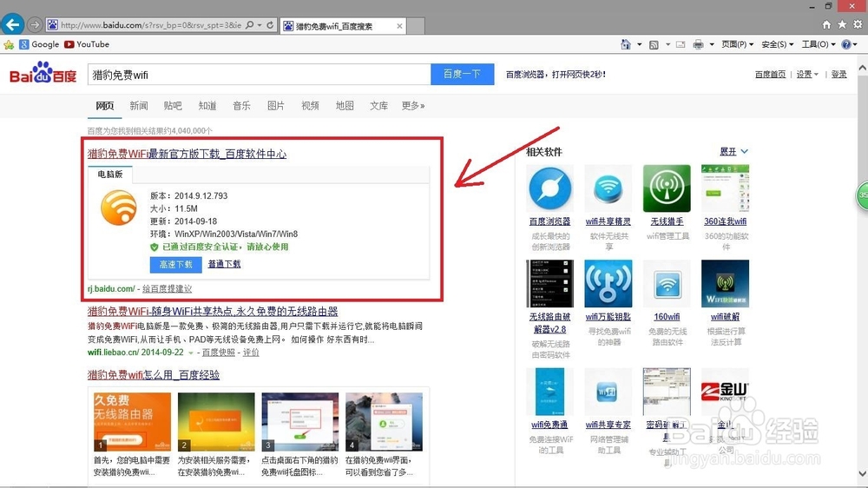
Task: Open dropdown arrow next to printer icon
Action: click(712, 44)
